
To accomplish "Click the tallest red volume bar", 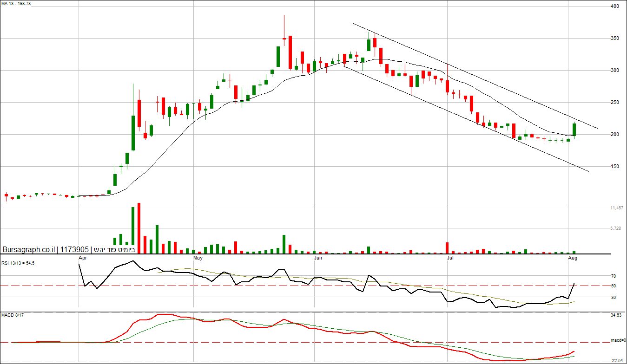I will point(139,228).
